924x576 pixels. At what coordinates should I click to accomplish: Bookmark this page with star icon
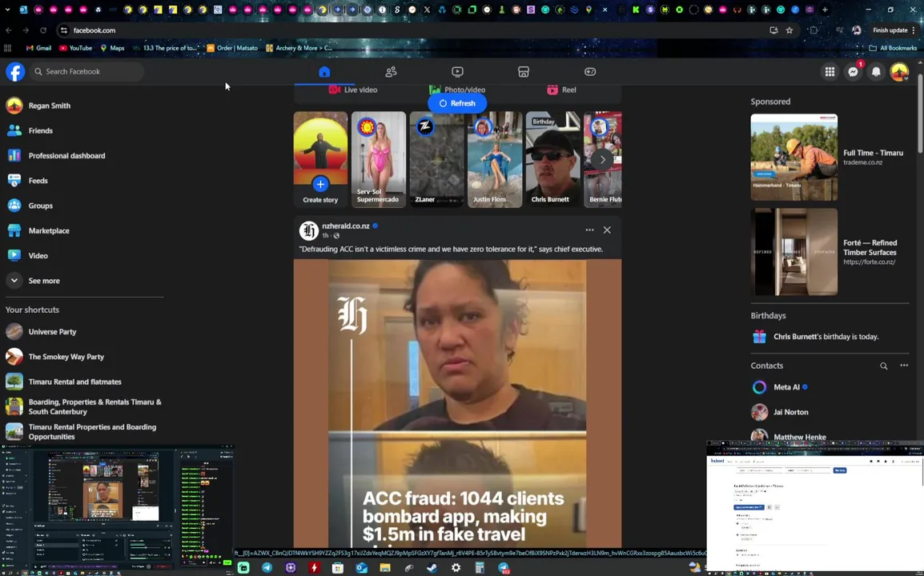[x=789, y=30]
